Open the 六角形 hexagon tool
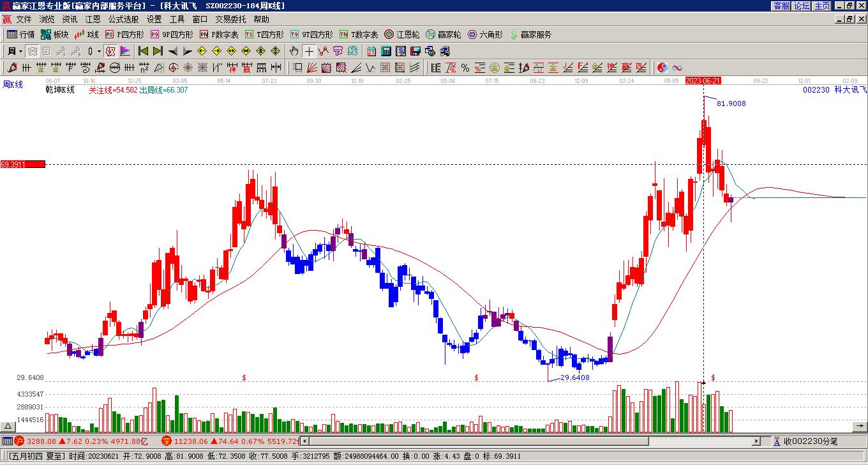This screenshot has width=868, height=465. pos(485,34)
